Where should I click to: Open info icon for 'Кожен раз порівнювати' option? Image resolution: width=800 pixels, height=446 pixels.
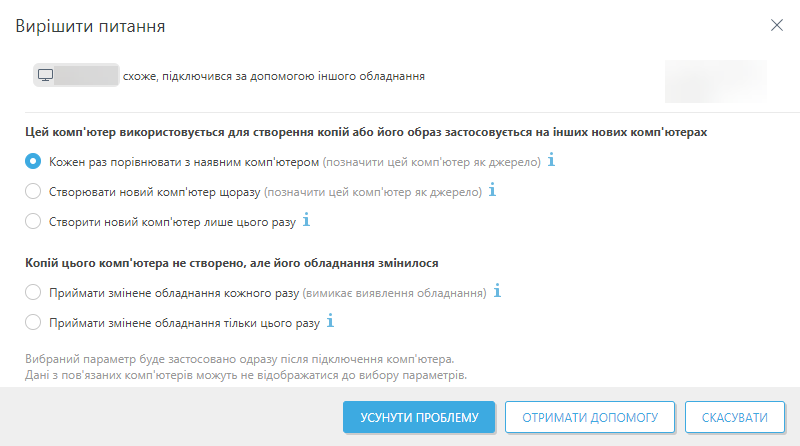pyautogui.click(x=551, y=160)
